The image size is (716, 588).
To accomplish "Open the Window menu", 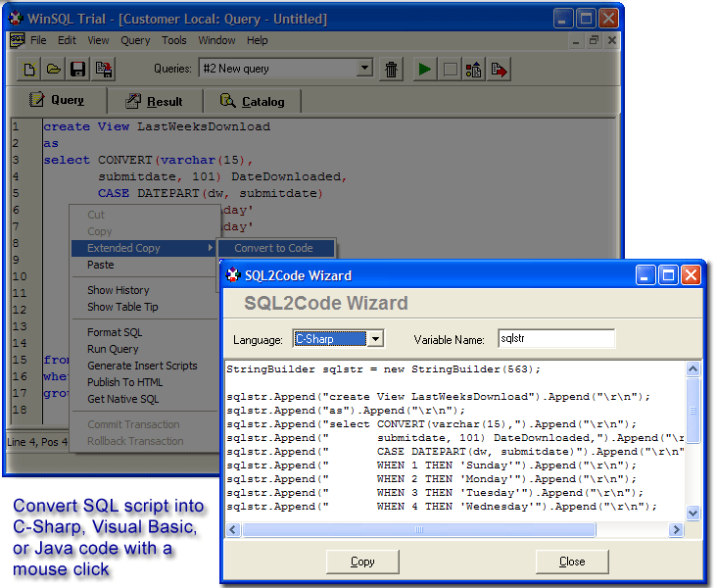I will 216,40.
